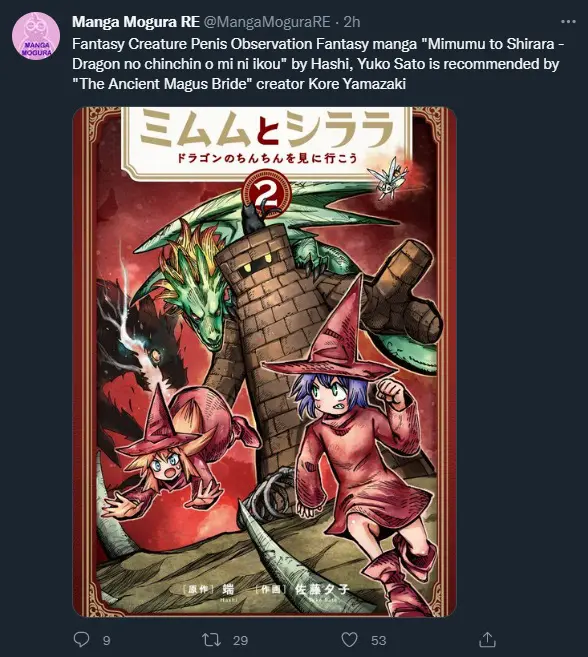The image size is (588, 657).
Task: Open the manga cover image attachment
Action: (264, 362)
